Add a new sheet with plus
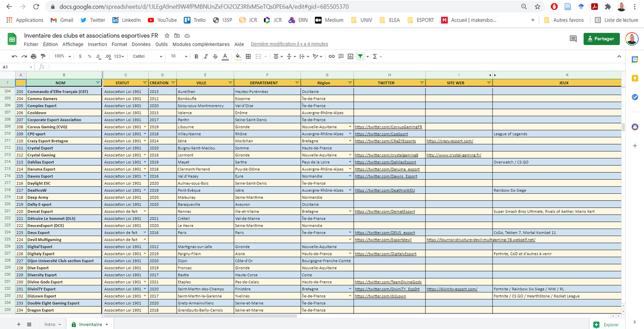Screen dimensions: 644x329 [19, 324]
